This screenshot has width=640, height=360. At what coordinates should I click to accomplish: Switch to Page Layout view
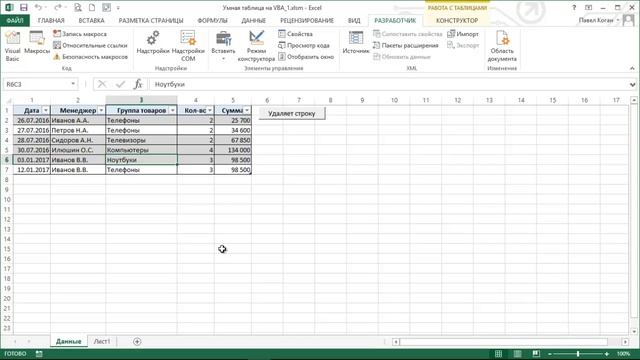pos(517,354)
